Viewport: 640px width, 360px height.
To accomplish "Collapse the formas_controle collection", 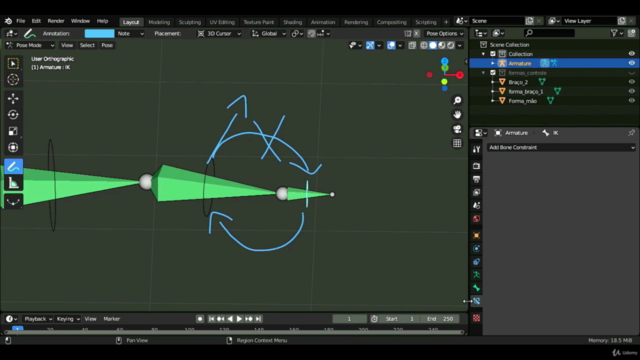I will pos(484,73).
